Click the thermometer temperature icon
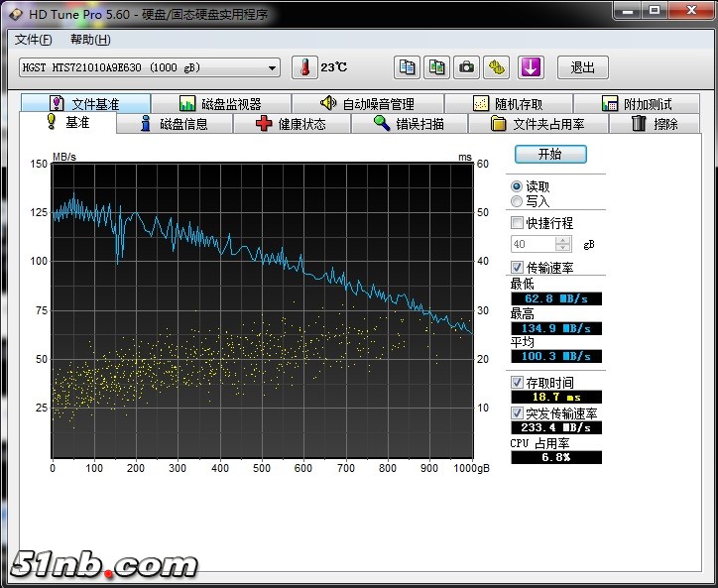 tap(306, 67)
